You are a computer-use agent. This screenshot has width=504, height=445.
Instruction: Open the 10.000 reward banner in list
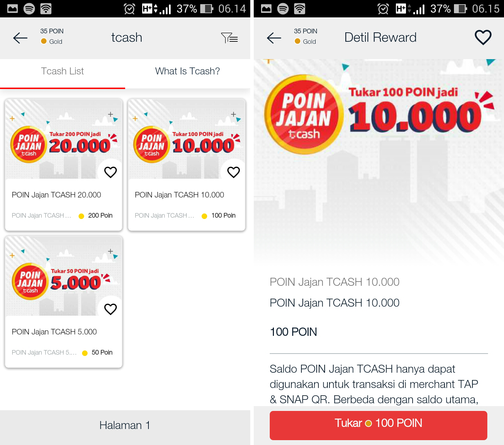[187, 139]
